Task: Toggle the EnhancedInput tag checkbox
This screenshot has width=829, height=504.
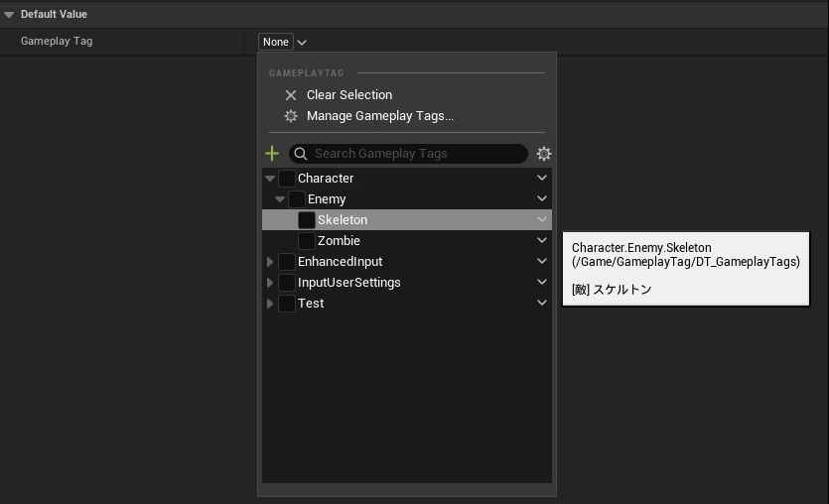Action: point(287,262)
